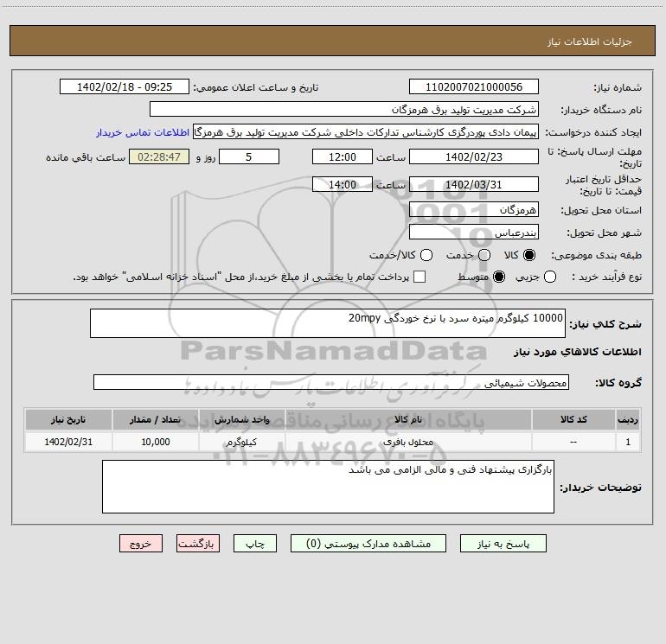Click the validity time field 14:00
The height and width of the screenshot is (644, 666).
click(343, 184)
